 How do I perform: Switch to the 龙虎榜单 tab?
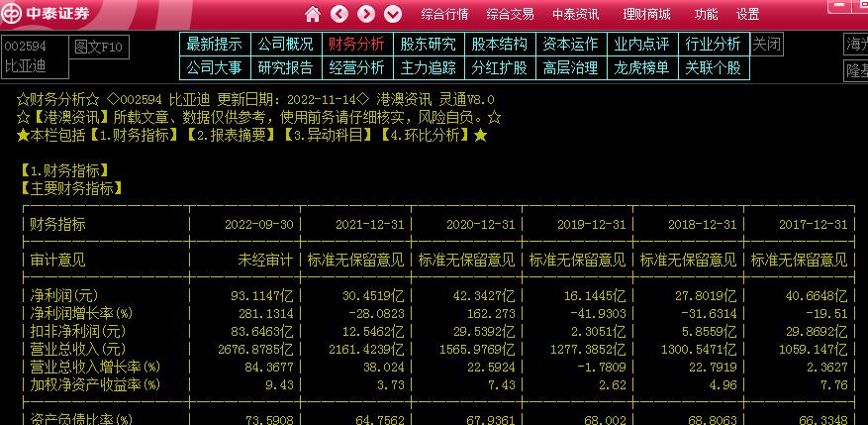[x=642, y=67]
